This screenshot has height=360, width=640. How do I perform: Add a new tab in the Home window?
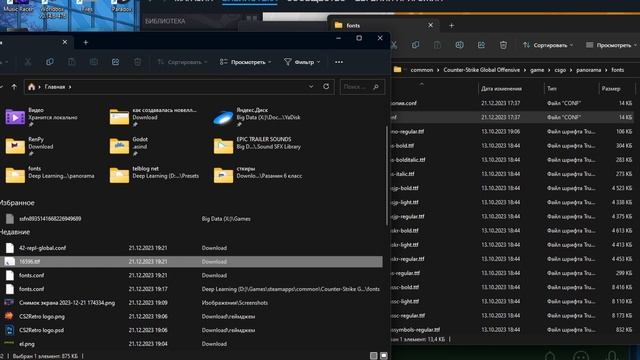coord(86,42)
